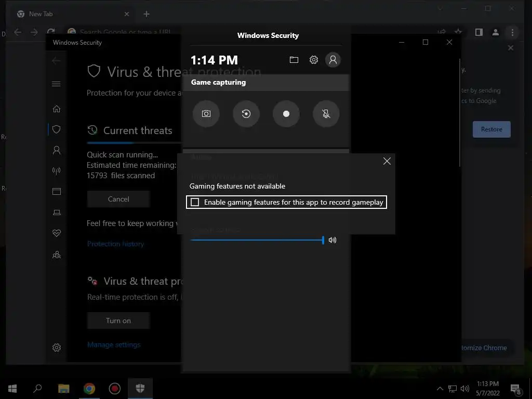The image size is (532, 399).
Task: Click the record last 30 seconds icon
Action: pos(246,114)
